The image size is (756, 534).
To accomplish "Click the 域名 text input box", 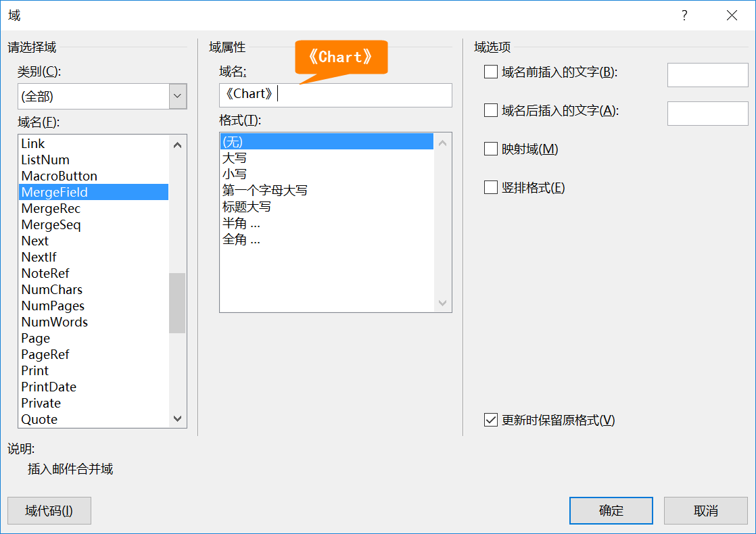I will tap(365, 95).
